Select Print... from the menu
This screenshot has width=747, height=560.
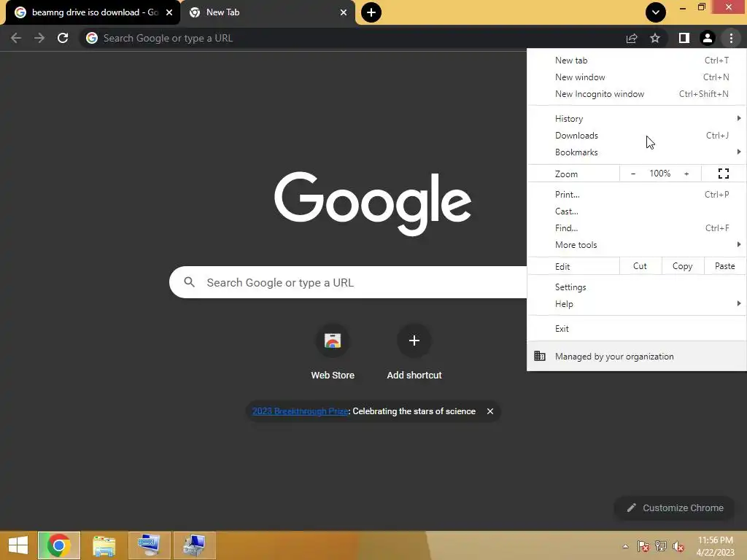636,194
